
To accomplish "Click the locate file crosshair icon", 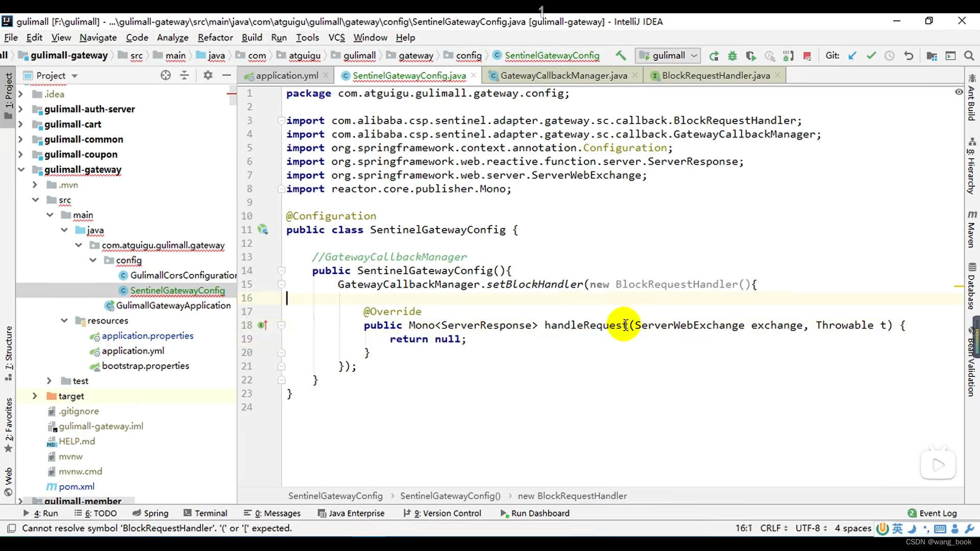I will pyautogui.click(x=165, y=76).
